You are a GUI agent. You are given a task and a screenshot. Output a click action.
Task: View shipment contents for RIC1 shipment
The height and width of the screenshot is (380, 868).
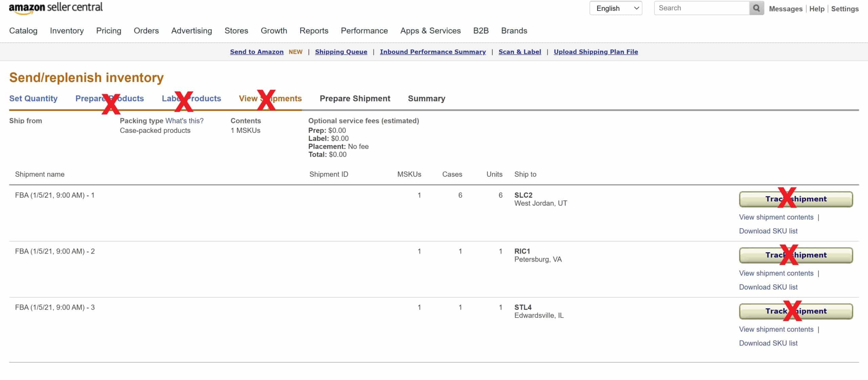click(x=776, y=273)
